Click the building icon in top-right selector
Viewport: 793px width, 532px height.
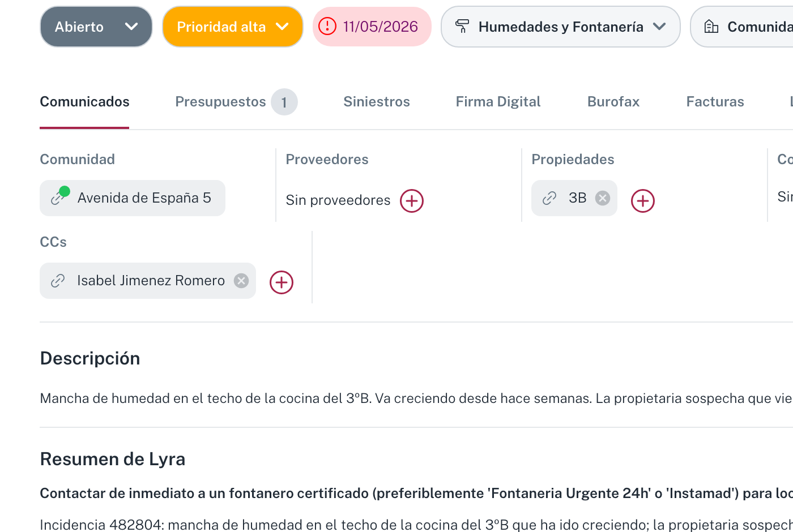(711, 26)
